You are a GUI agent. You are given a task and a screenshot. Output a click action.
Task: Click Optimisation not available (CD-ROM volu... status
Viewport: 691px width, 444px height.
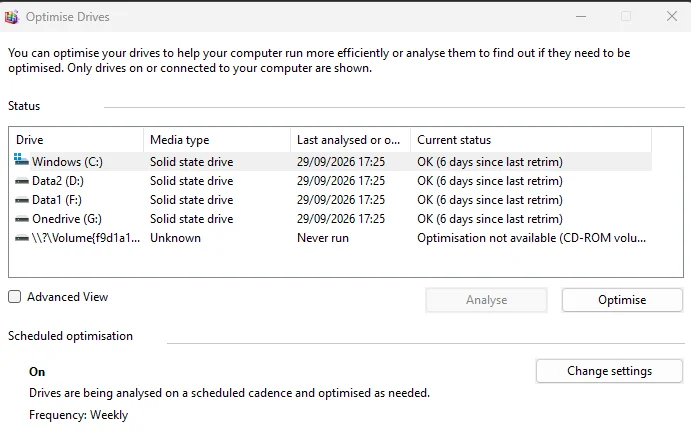point(531,238)
